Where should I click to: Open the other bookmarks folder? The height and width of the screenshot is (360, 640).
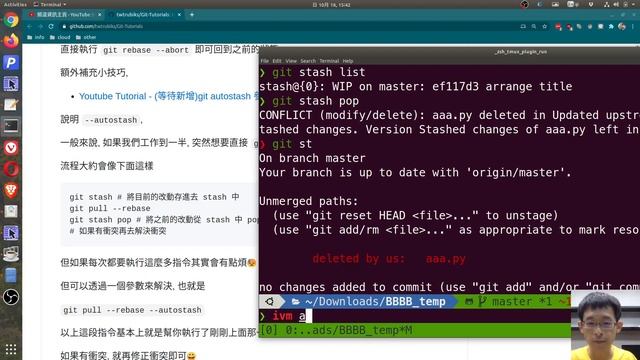tap(86, 37)
